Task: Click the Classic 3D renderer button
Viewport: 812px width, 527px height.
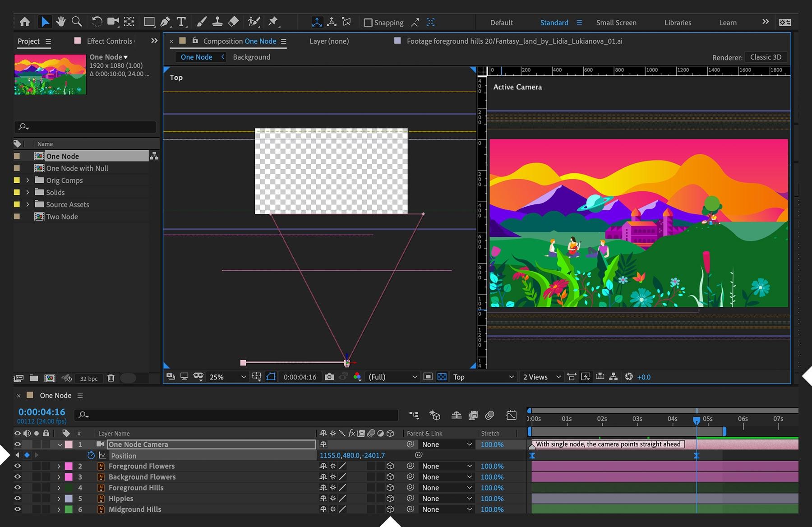Action: pos(766,57)
